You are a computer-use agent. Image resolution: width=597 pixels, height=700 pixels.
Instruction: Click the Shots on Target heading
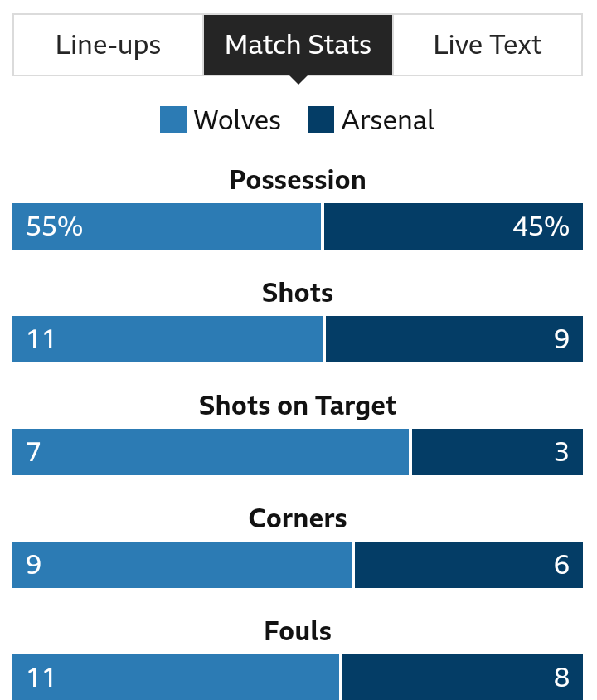(298, 406)
